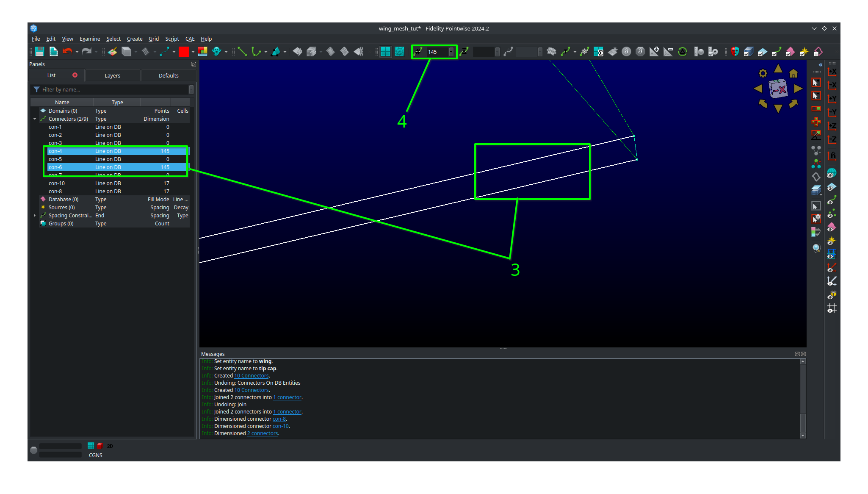Image resolution: width=868 pixels, height=494 pixels.
Task: Undo the last action
Action: (68, 51)
